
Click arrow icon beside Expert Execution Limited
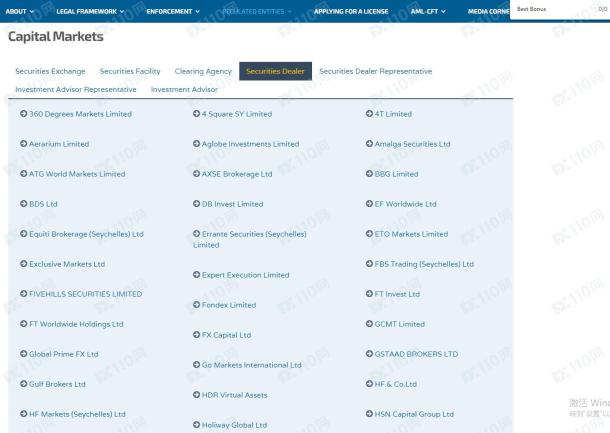tap(196, 275)
